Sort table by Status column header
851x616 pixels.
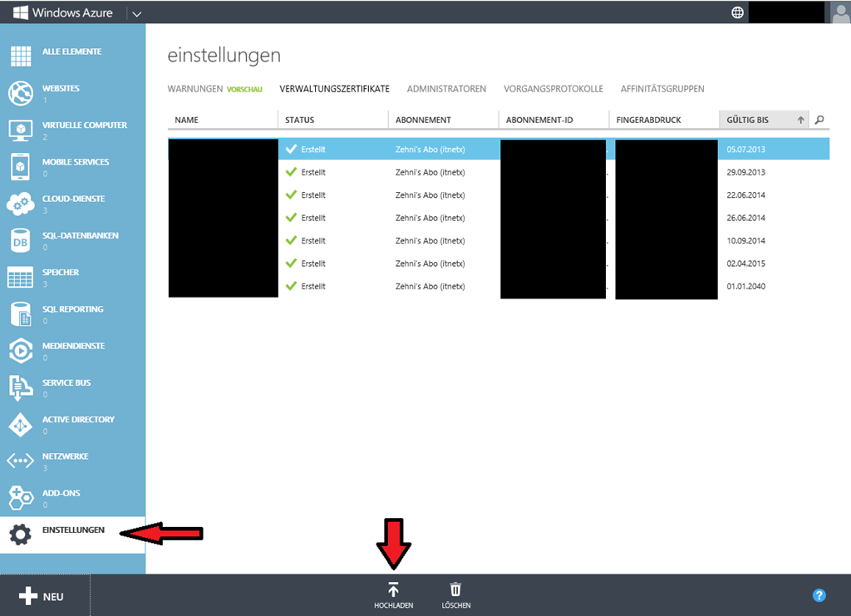click(300, 121)
